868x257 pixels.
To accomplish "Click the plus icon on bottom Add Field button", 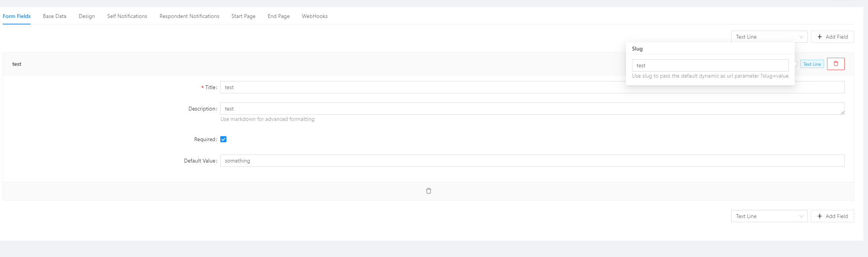I will 820,216.
